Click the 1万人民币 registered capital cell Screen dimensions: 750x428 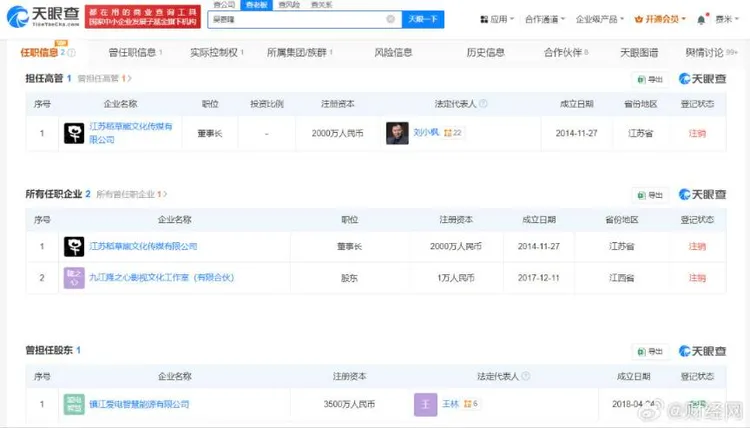456,278
